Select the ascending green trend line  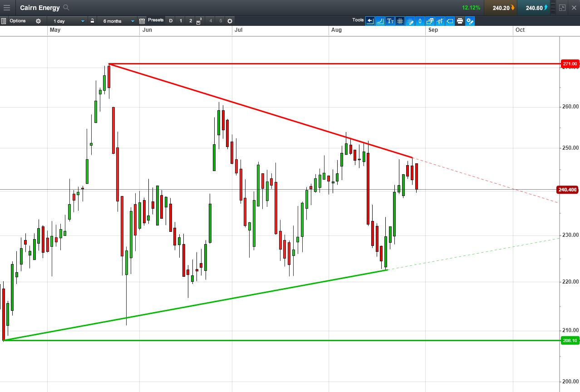pyautogui.click(x=195, y=305)
